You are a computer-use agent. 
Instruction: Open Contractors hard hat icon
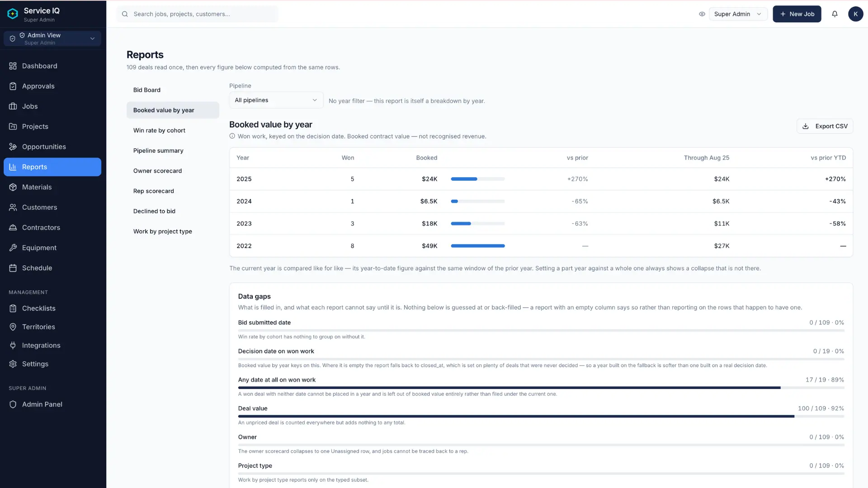point(13,228)
